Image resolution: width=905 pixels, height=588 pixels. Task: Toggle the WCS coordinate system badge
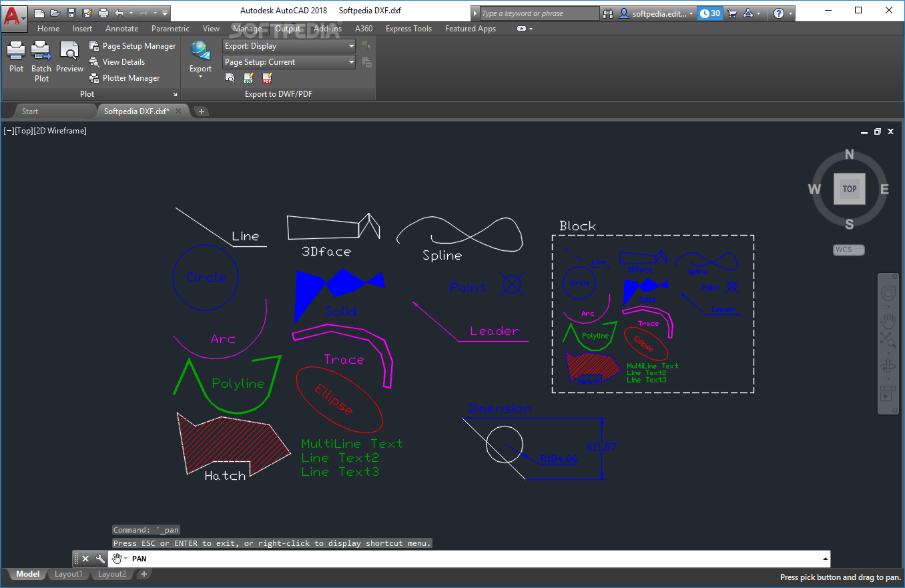pyautogui.click(x=849, y=250)
